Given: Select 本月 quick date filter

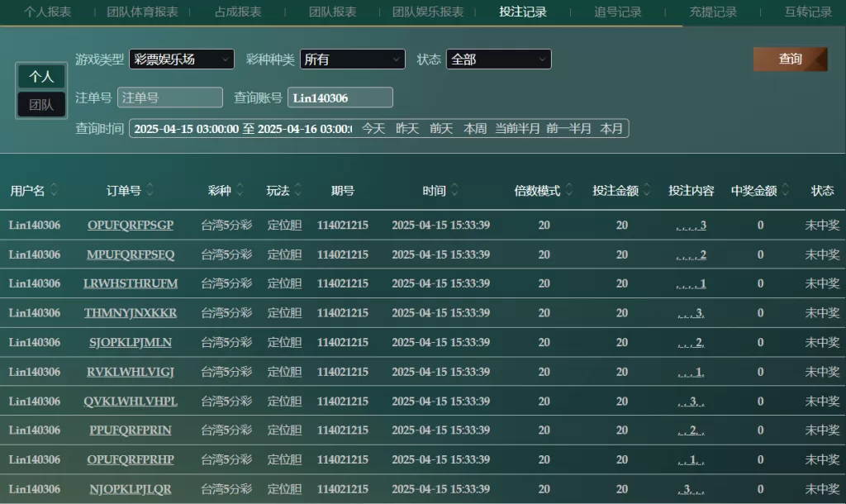Looking at the screenshot, I should coord(611,129).
